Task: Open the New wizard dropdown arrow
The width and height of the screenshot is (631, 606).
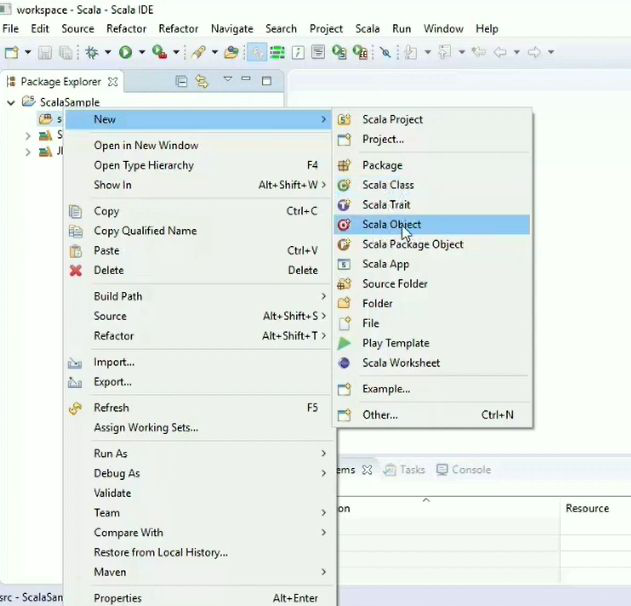Action: point(28,52)
